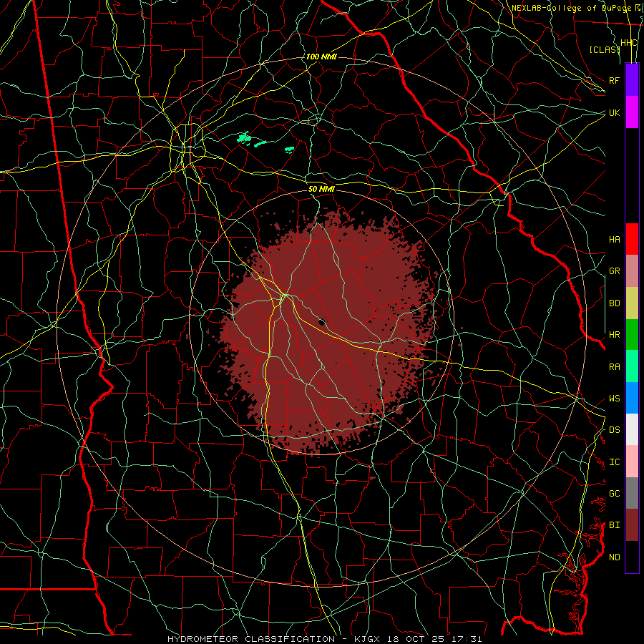The image size is (644, 644).
Task: Click the WS blue legend swatch
Action: 632,398
